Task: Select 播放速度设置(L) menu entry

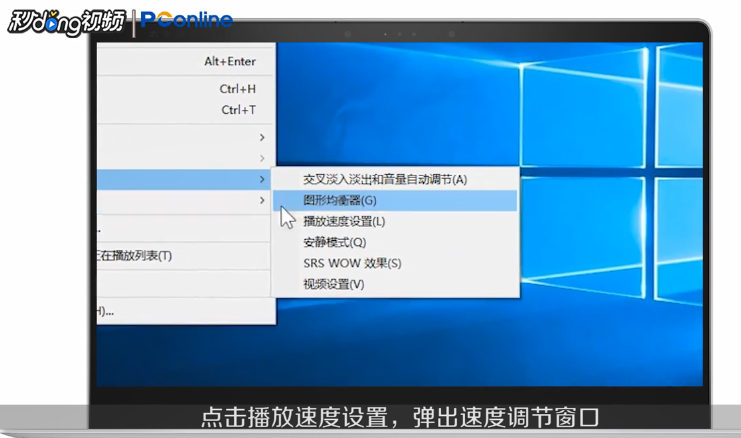Action: click(x=395, y=222)
